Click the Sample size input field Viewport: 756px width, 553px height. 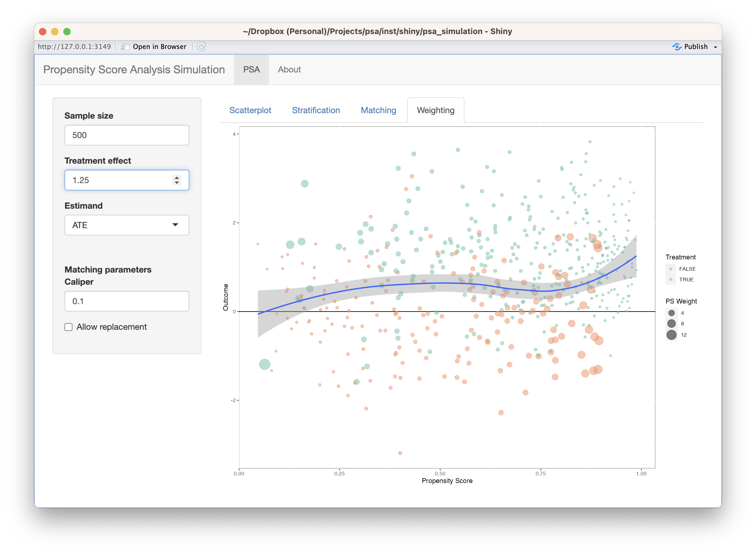(127, 135)
